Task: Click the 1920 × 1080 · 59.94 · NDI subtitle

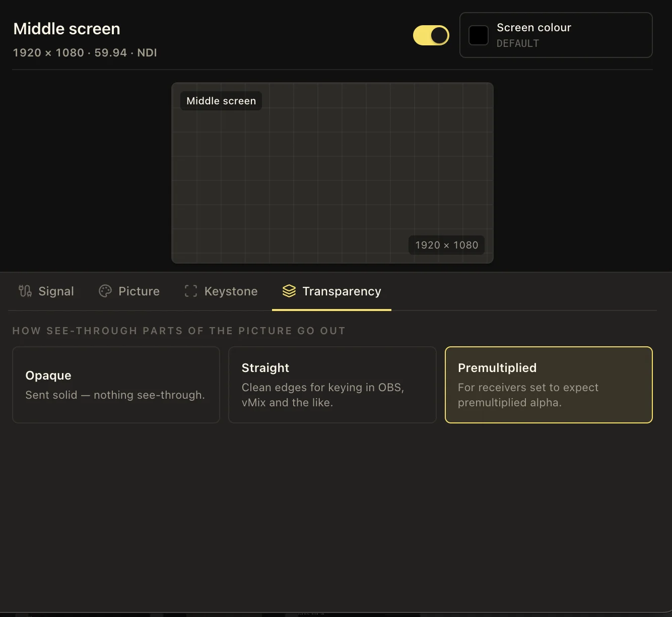Action: click(x=85, y=52)
